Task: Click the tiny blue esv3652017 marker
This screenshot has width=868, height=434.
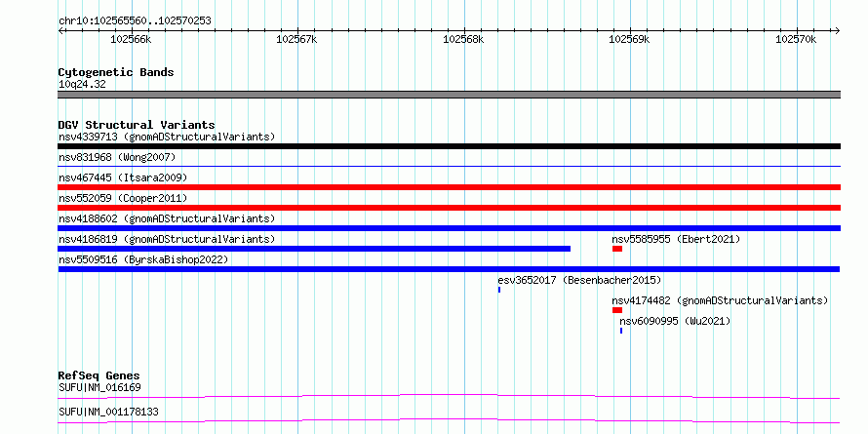Action: click(x=499, y=290)
